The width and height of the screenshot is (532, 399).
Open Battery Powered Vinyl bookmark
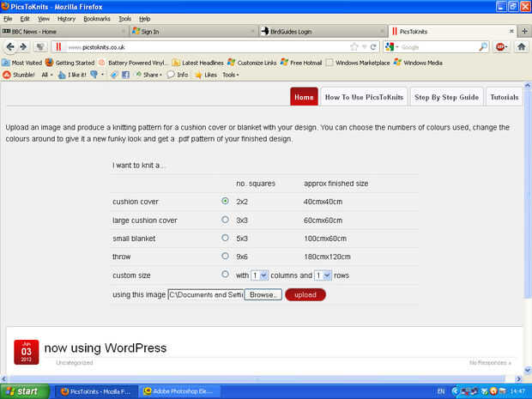pos(133,63)
